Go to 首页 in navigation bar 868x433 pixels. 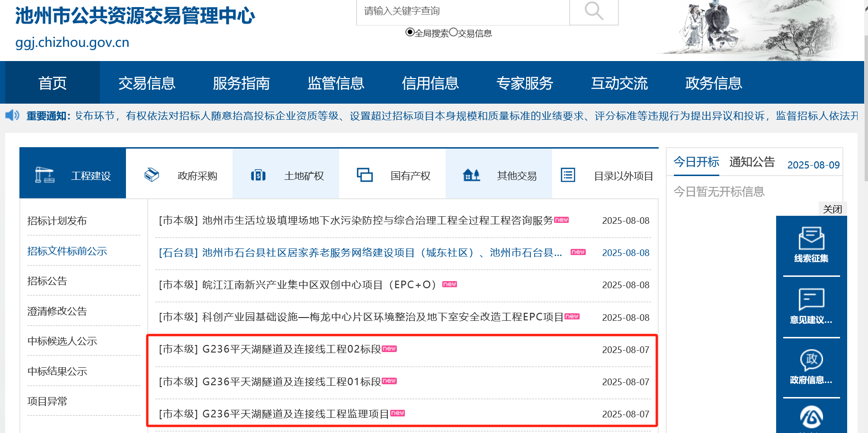point(53,83)
